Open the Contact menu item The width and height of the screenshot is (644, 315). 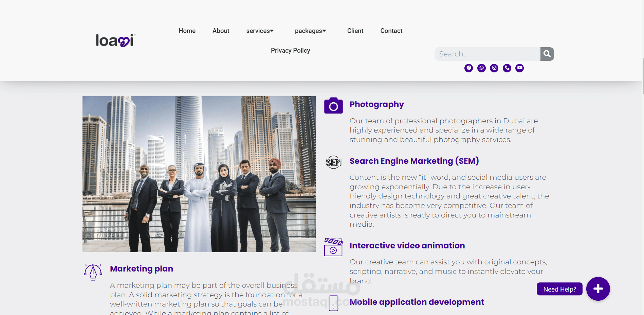pos(391,31)
